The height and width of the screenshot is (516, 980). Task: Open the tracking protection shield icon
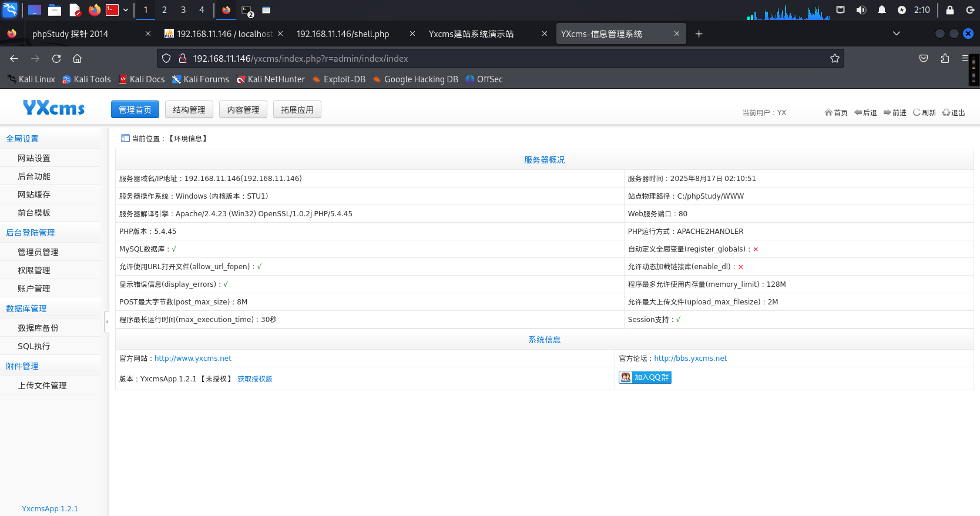[166, 59]
